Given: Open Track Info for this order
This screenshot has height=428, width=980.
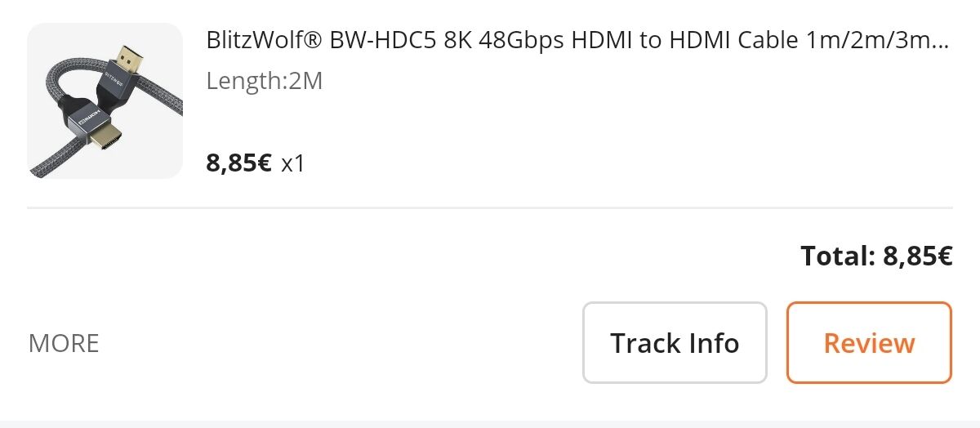Looking at the screenshot, I should (675, 342).
